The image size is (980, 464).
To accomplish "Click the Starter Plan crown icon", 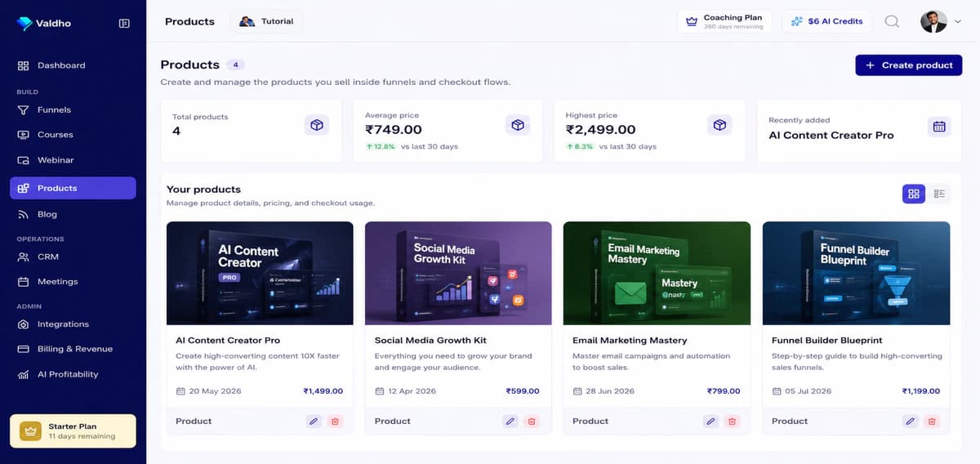I will tap(31, 431).
